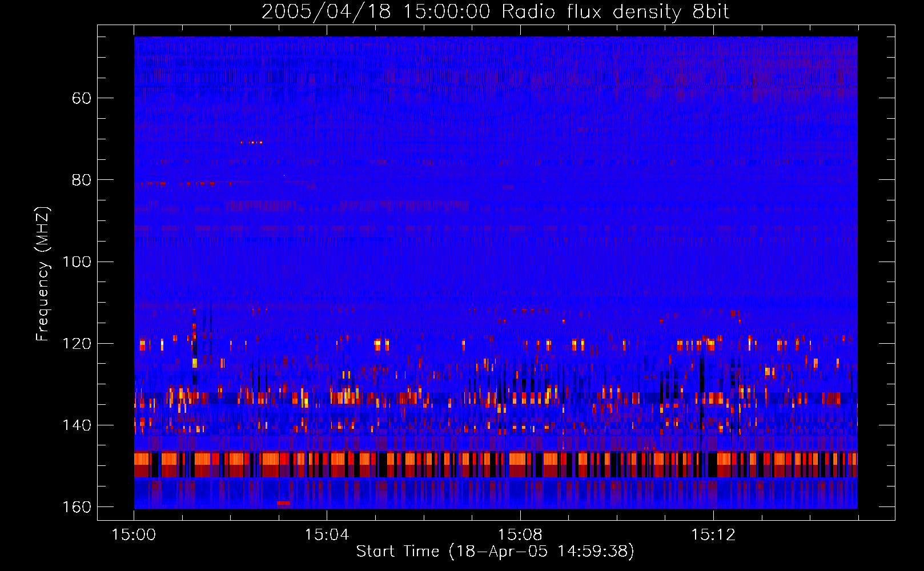Click the 'Frequency (MHZ)' axis label

[43, 274]
